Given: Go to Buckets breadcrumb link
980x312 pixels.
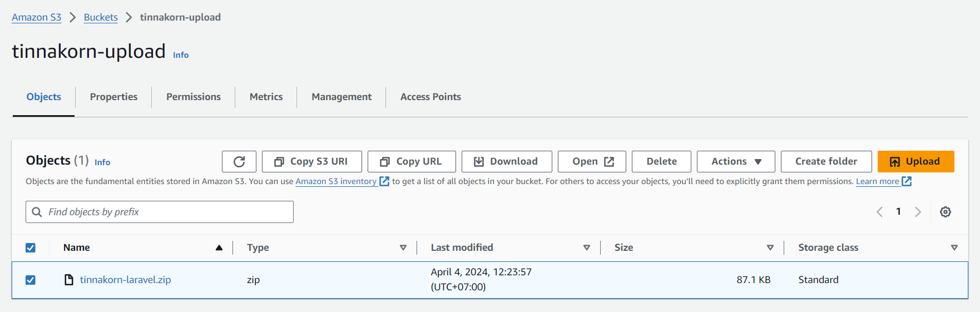Looking at the screenshot, I should 101,17.
